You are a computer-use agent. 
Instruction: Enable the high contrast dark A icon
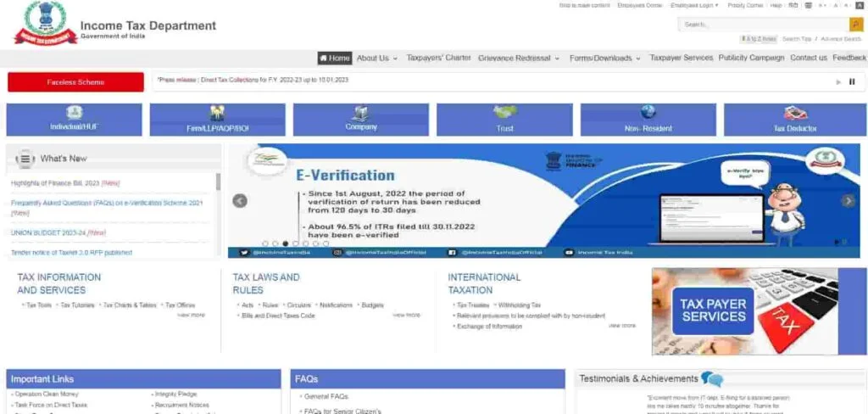[x=860, y=6]
